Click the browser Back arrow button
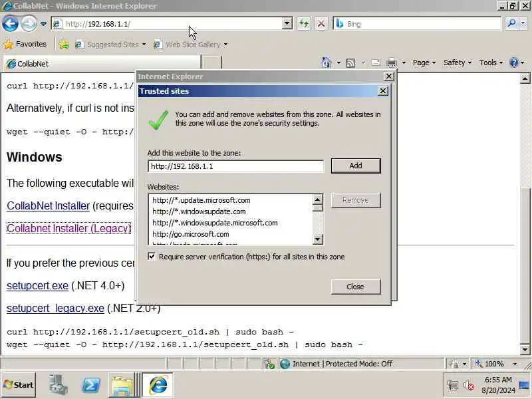 pos(10,24)
